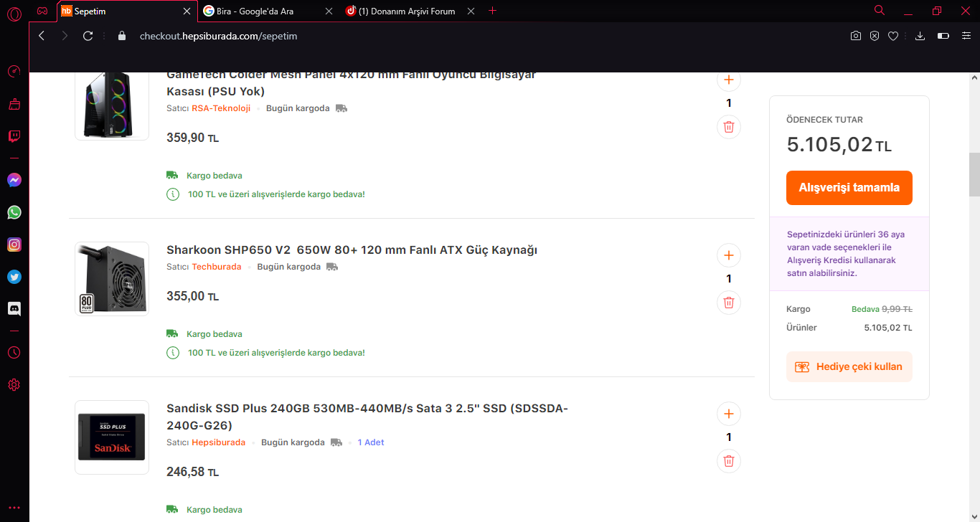Reload the current page
980x522 pixels.
pos(88,36)
